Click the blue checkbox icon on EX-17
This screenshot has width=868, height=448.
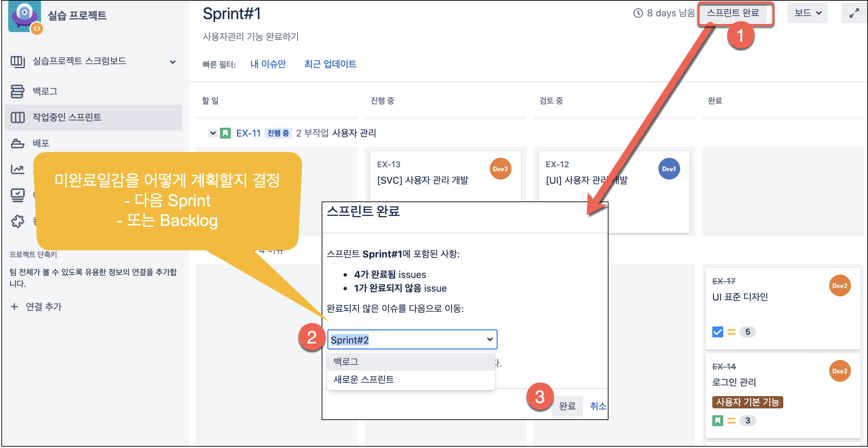pos(717,332)
